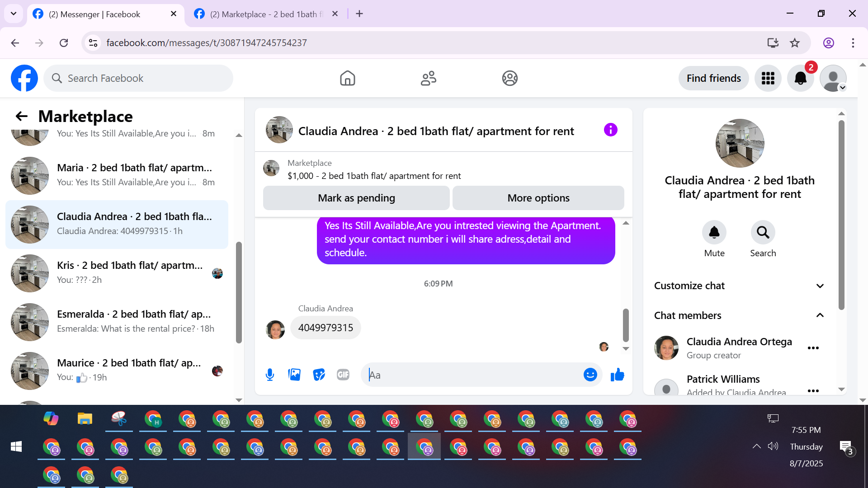Open volume control in system tray
The width and height of the screenshot is (868, 488).
tap(773, 446)
